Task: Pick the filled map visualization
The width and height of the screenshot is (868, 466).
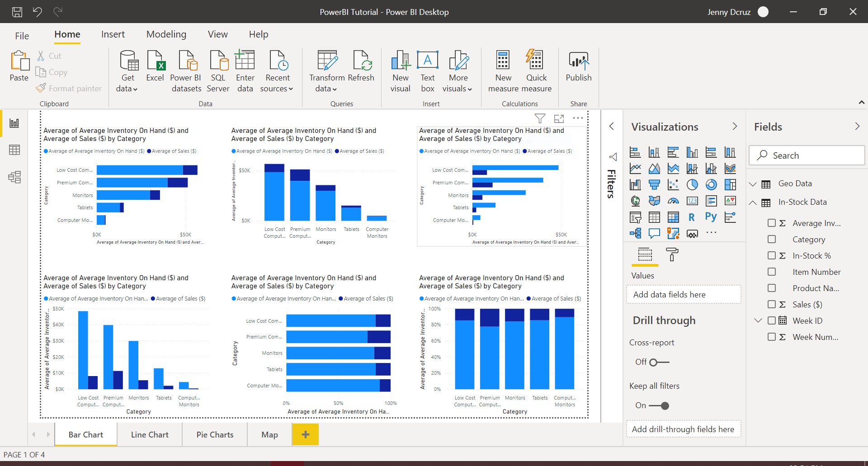Action: coord(654,201)
